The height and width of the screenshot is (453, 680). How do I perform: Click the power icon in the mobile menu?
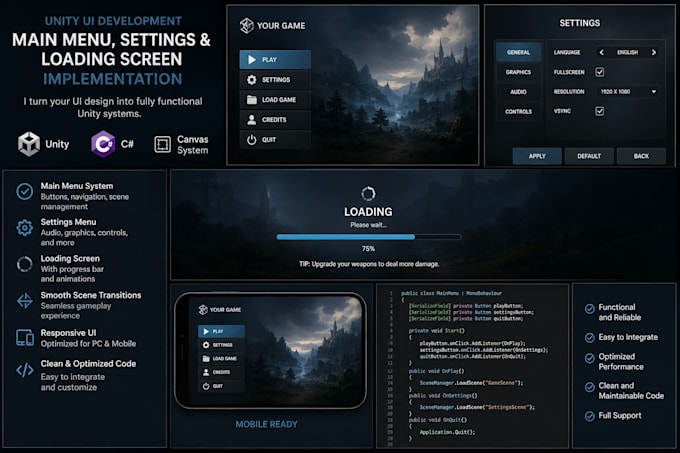pos(206,386)
